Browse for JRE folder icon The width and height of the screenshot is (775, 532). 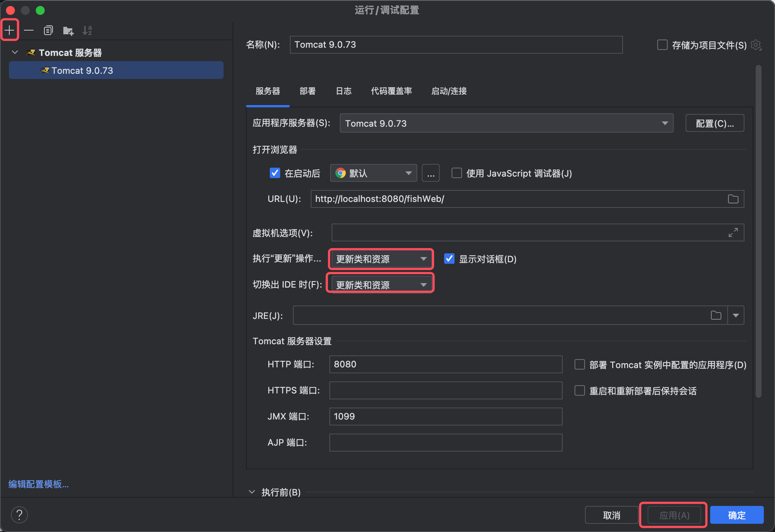pos(716,316)
